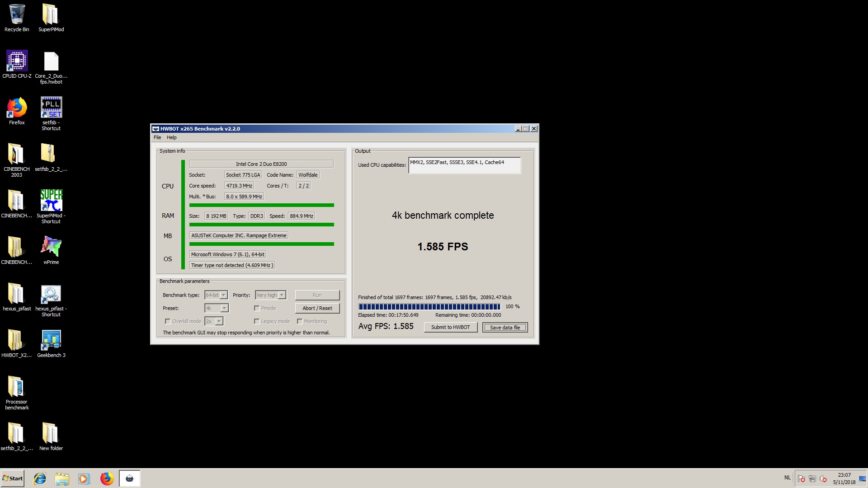
Task: Click Firefox icon in the taskbar
Action: [x=107, y=479]
